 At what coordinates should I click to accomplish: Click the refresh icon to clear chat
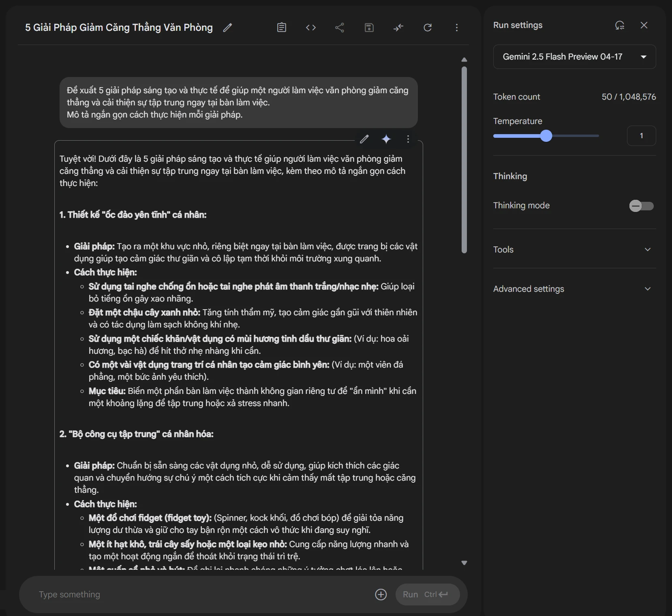(x=428, y=28)
